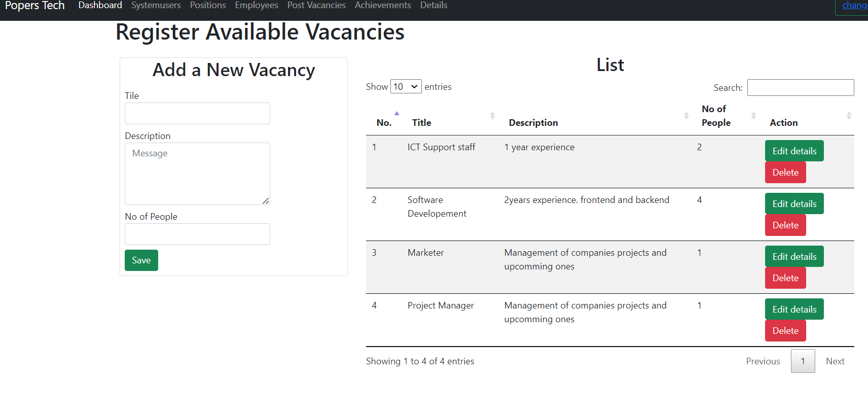Open the Show entries dropdown
The width and height of the screenshot is (868, 410).
click(x=406, y=87)
